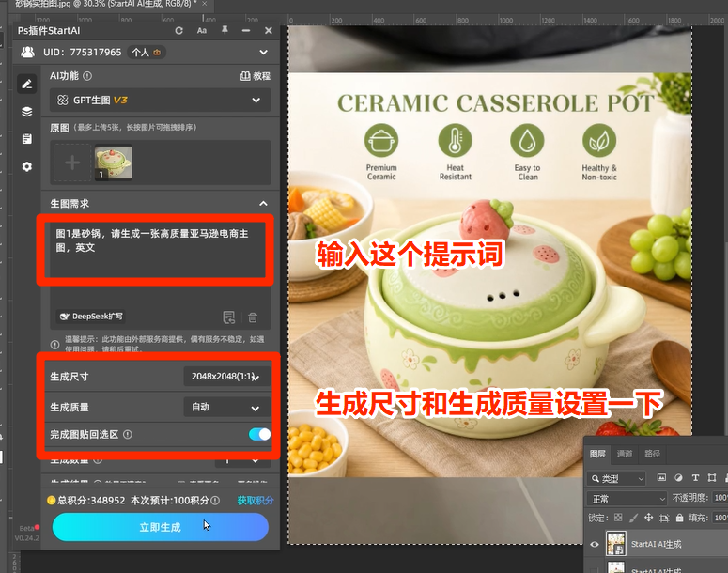Select the pencil edit sidebar icon
Screen dimensions: 728x573
tap(27, 84)
